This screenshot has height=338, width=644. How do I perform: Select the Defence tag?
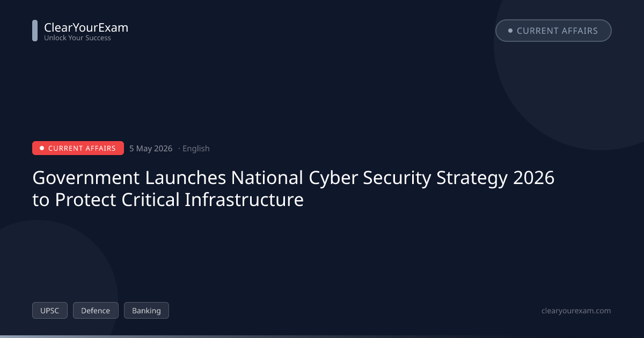[x=96, y=311]
